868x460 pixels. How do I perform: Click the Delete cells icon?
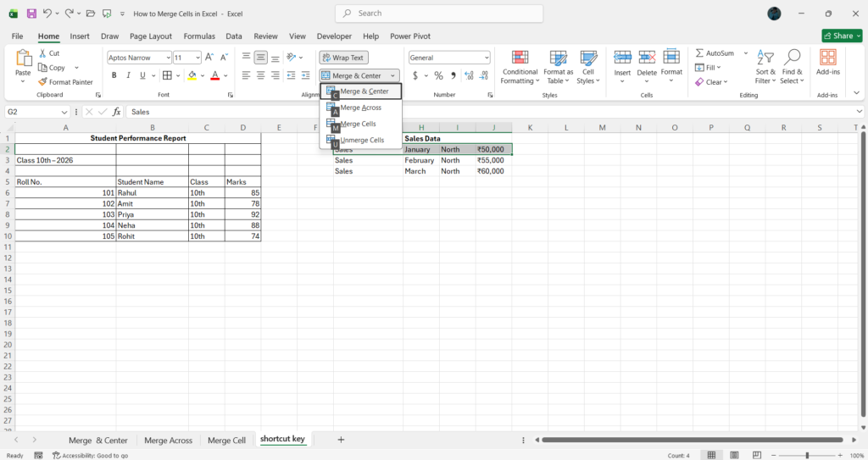647,57
